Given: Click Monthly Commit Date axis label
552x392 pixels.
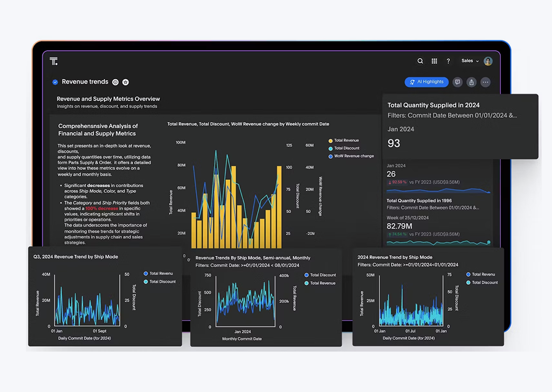Looking at the screenshot, I should 242,339.
